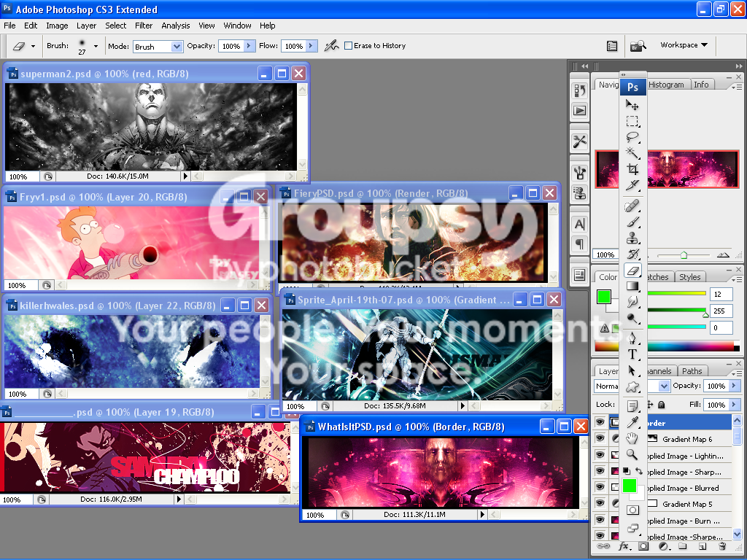Switch to the Clone Stamp tool

click(x=632, y=238)
